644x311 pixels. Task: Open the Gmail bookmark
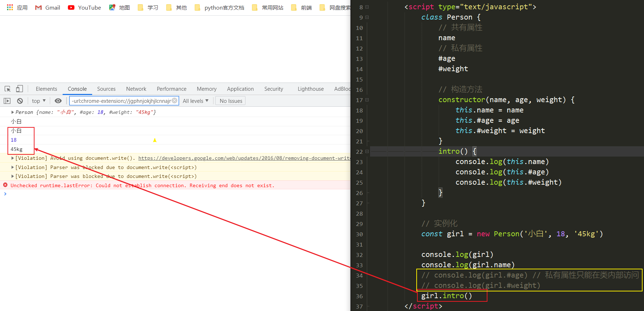(x=48, y=7)
